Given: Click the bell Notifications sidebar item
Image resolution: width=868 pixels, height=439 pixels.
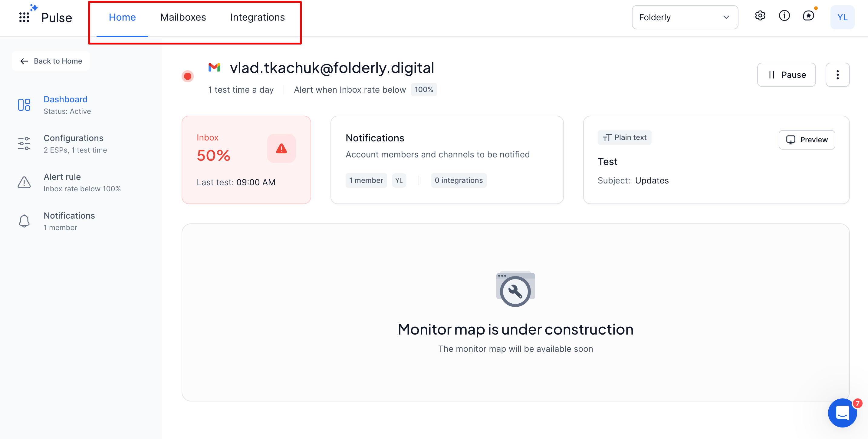Looking at the screenshot, I should point(69,221).
